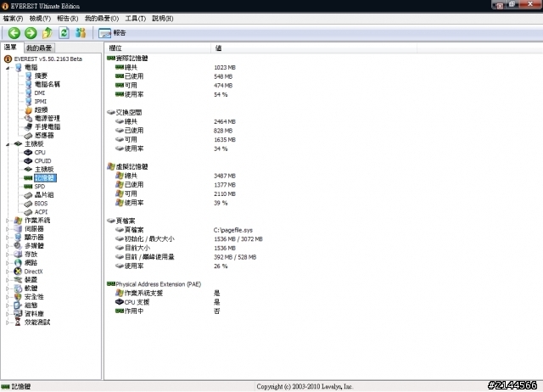
Task: Open the 晶片組 chipset entry
Action: click(44, 194)
